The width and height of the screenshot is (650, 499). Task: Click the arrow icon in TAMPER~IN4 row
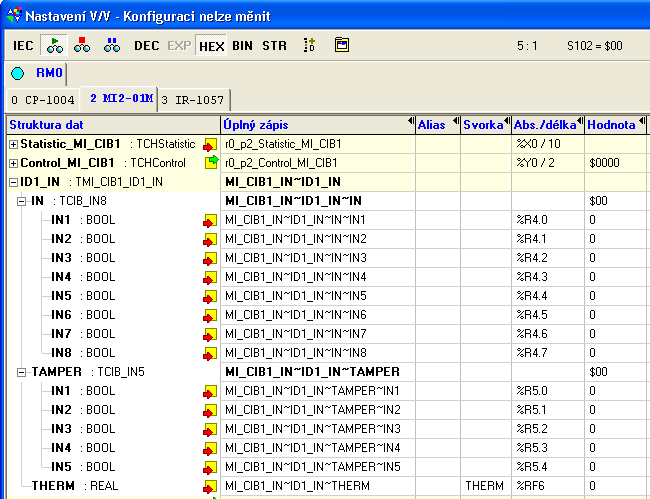point(210,449)
